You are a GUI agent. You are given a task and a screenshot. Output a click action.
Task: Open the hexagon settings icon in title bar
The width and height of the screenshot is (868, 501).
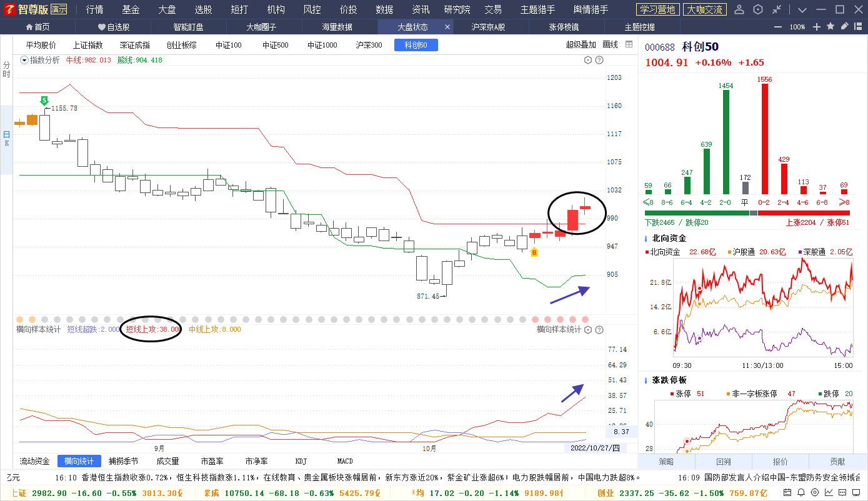[758, 9]
